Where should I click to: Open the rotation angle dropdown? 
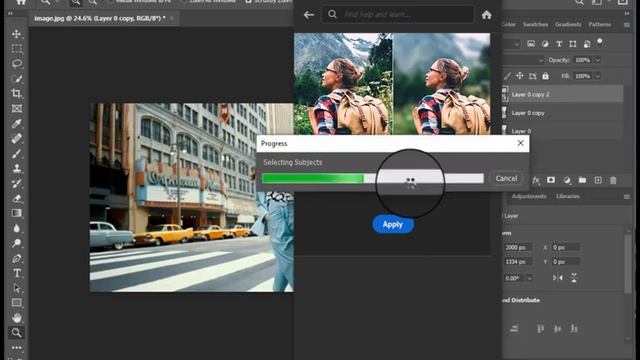tap(529, 278)
